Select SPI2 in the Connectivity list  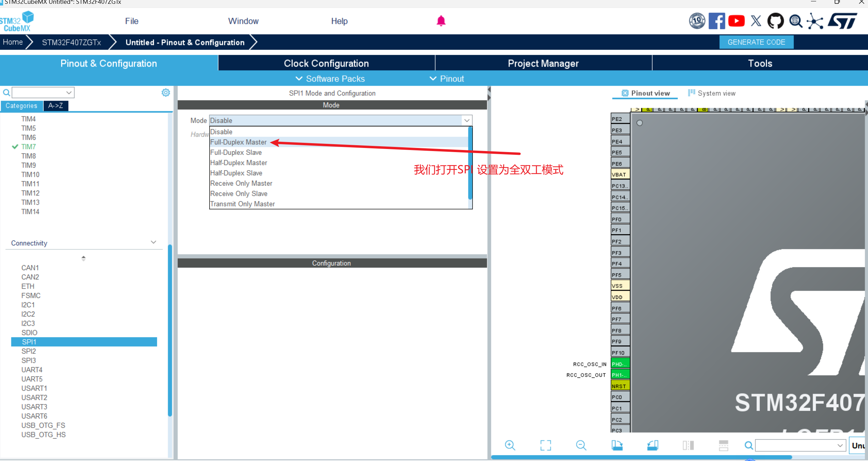[x=29, y=351]
